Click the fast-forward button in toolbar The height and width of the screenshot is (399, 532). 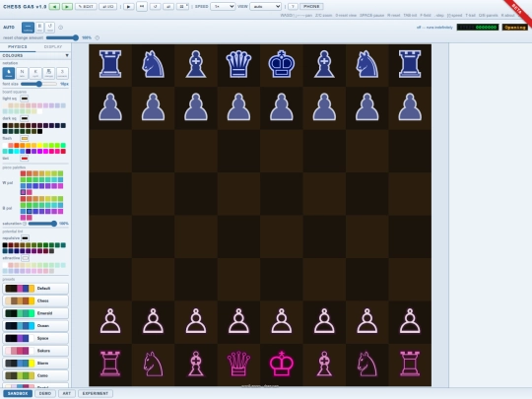tap(142, 7)
